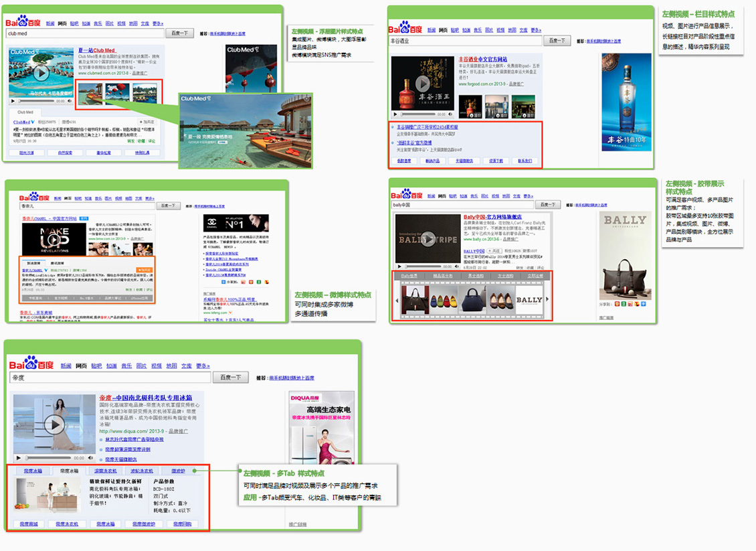The height and width of the screenshot is (551, 756).
Task: Click 帝度商城 link below product details
Action: [x=29, y=524]
